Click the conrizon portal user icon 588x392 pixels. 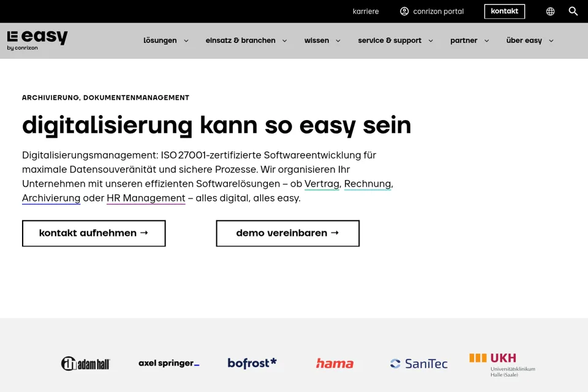click(404, 11)
